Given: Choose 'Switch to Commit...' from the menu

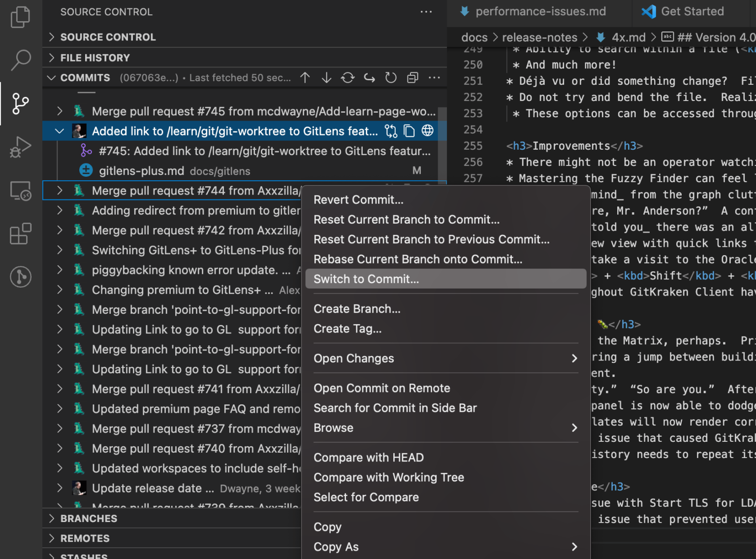Looking at the screenshot, I should (366, 279).
